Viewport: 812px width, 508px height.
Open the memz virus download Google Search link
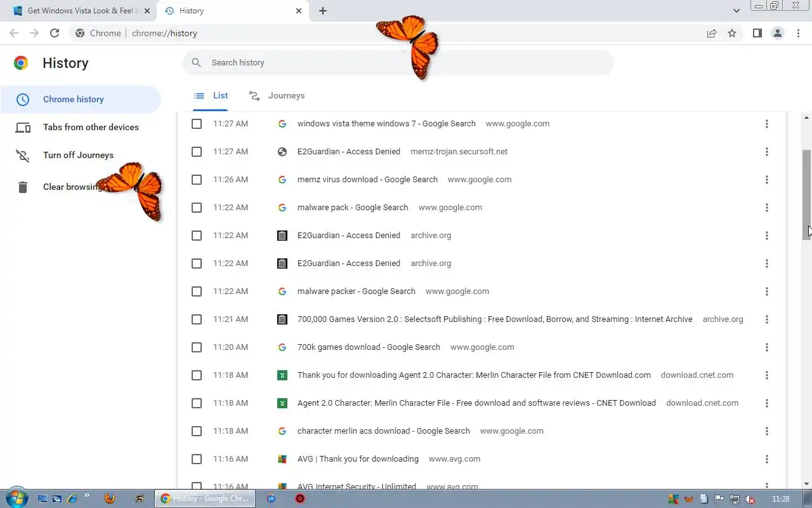click(367, 180)
